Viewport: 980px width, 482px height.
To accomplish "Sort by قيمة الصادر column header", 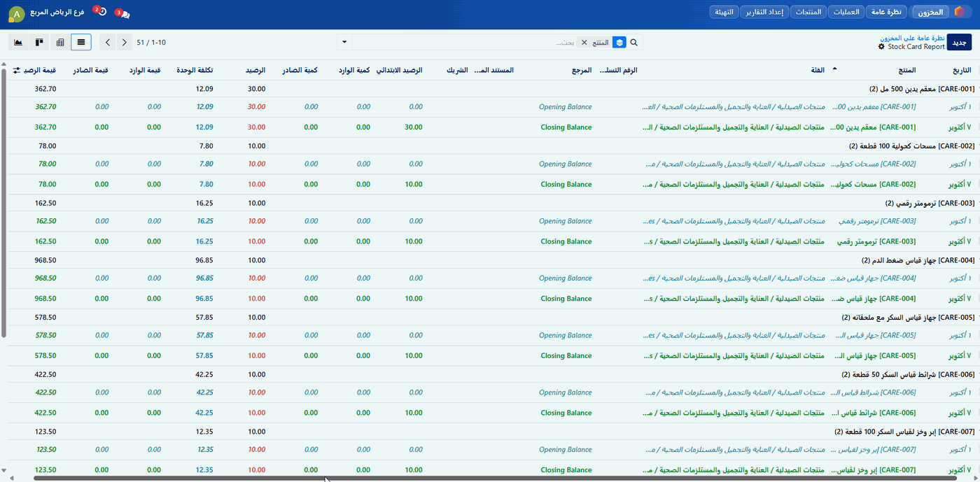I will (x=91, y=70).
